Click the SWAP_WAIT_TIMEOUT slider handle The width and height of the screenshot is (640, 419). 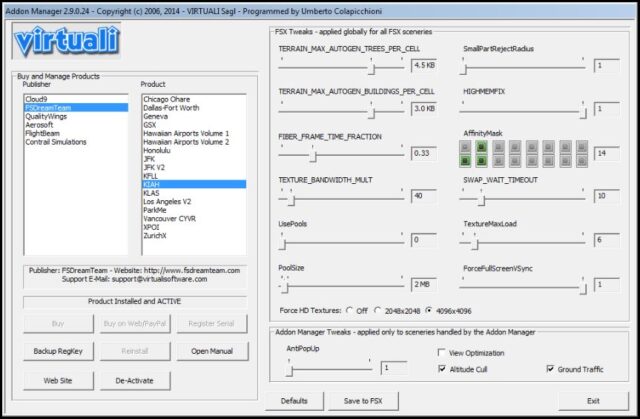coord(482,200)
